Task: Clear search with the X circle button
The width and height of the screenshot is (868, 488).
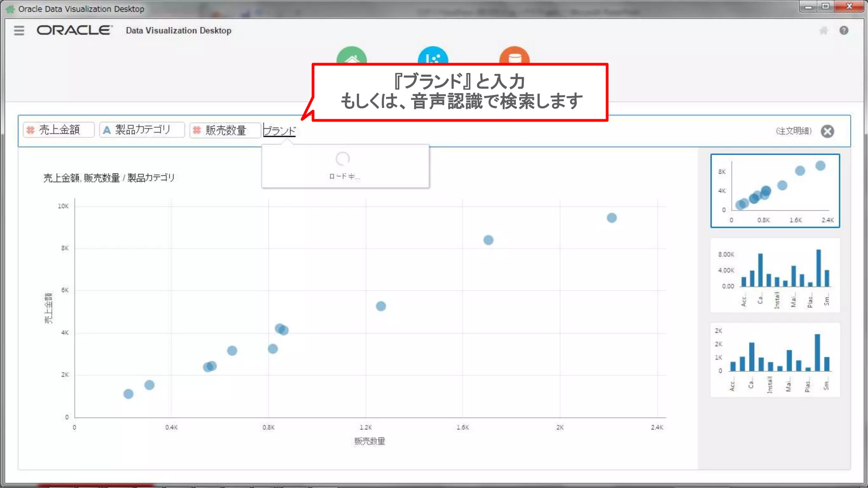Action: click(827, 131)
